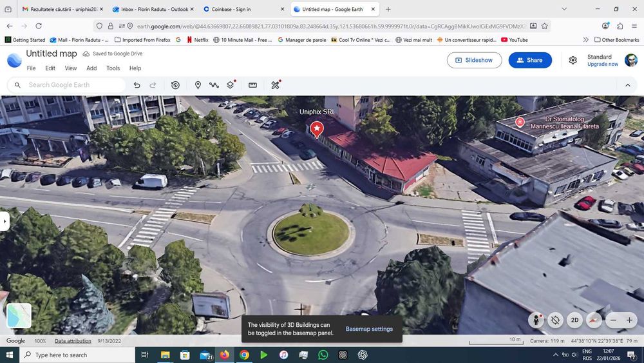Screen dimensions: 644x363
Task: Open the YouTube bookmark
Action: point(514,40)
